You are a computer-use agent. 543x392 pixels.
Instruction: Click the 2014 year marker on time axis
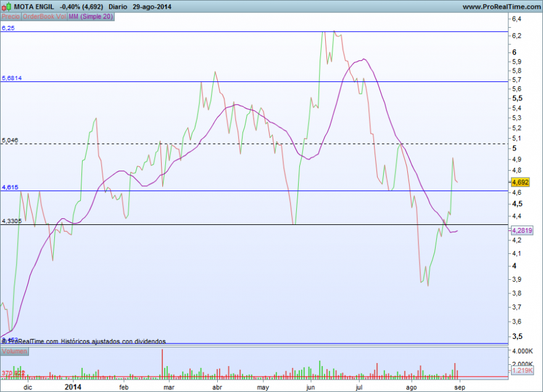click(73, 387)
